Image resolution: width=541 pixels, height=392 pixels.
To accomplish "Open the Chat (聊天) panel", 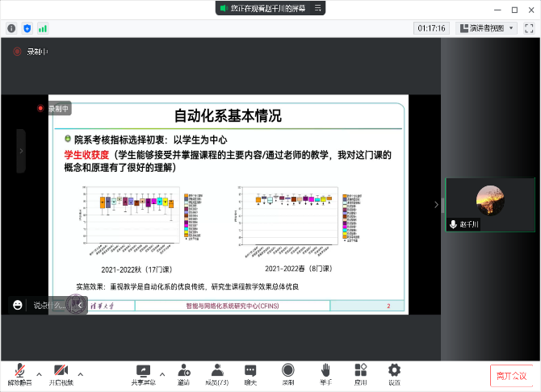I will (x=250, y=373).
